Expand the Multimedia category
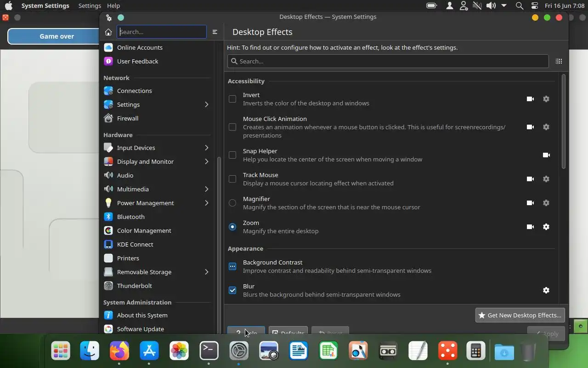The width and height of the screenshot is (588, 368). tap(206, 189)
